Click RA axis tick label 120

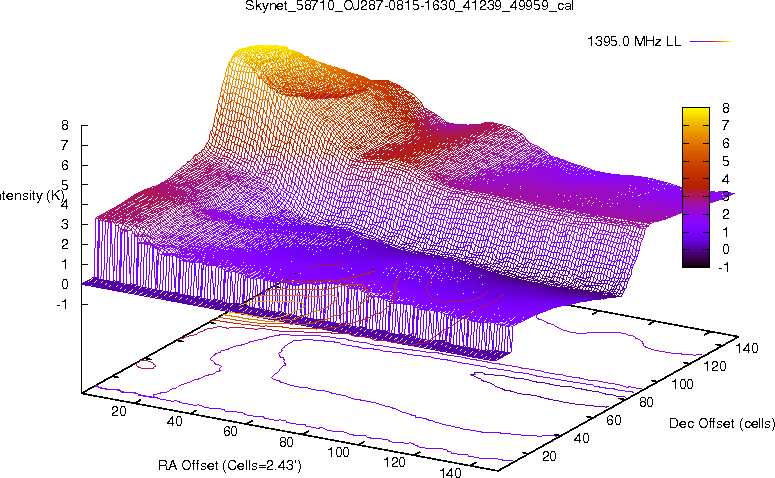[x=394, y=462]
